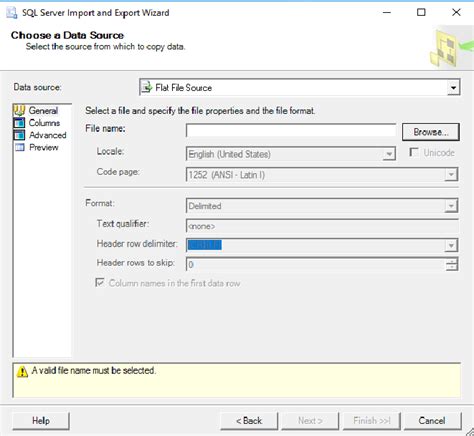Click the Help button
Image resolution: width=474 pixels, height=436 pixels.
41,421
